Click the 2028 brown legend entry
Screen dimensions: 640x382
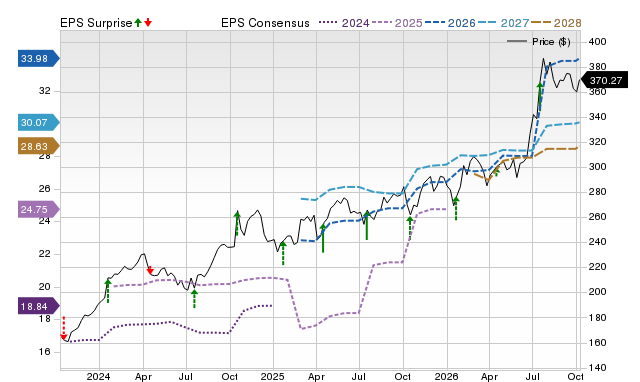click(556, 23)
